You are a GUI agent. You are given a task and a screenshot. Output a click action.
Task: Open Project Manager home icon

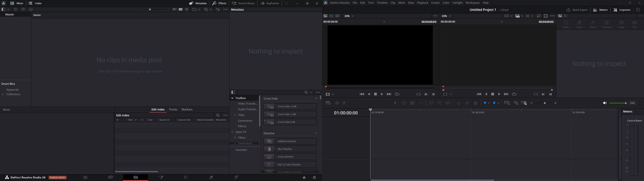point(304,177)
